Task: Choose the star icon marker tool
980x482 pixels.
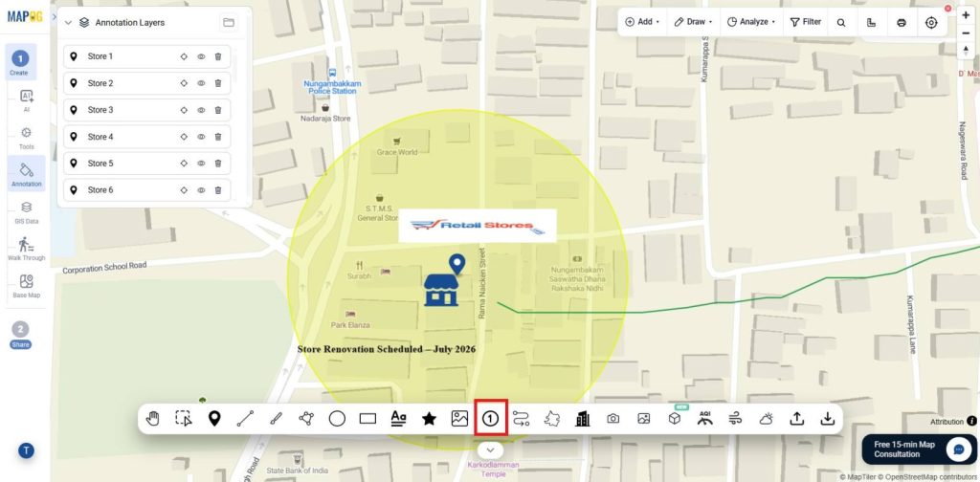Action: tap(429, 419)
